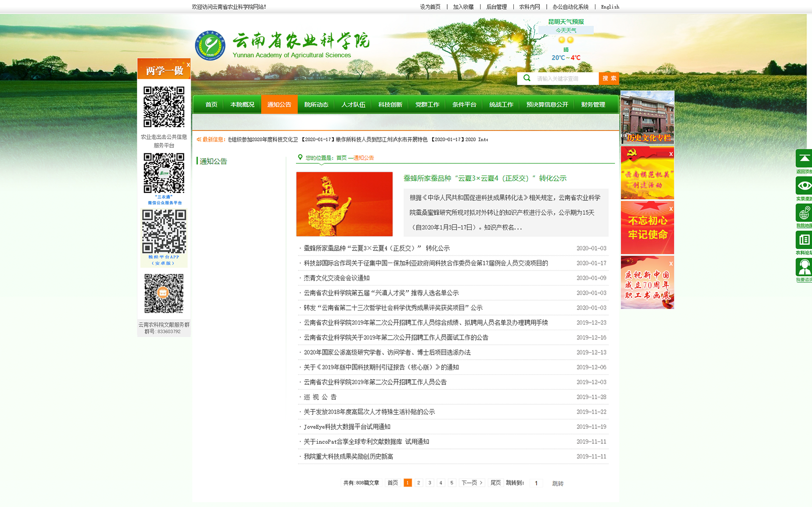Screen dimensions: 812x507
Task: Close the 不忘初心 牢记使命 banner
Action: pos(671,209)
